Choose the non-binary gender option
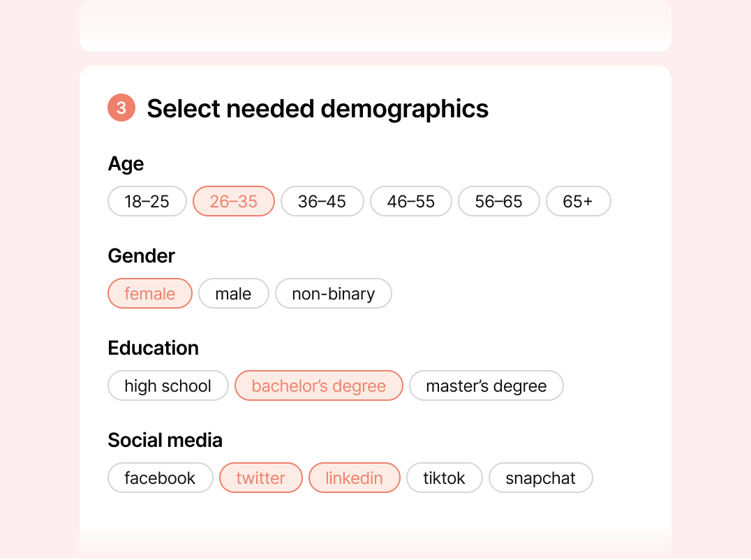Image resolution: width=751 pixels, height=560 pixels. click(334, 293)
